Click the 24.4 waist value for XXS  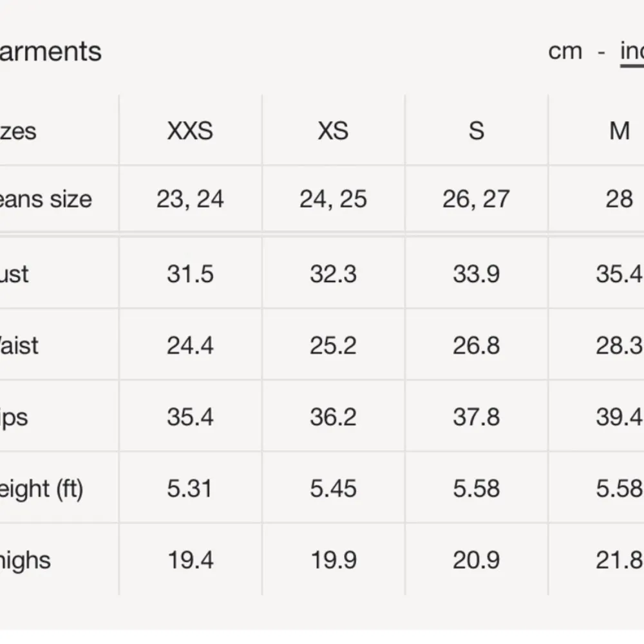click(190, 345)
